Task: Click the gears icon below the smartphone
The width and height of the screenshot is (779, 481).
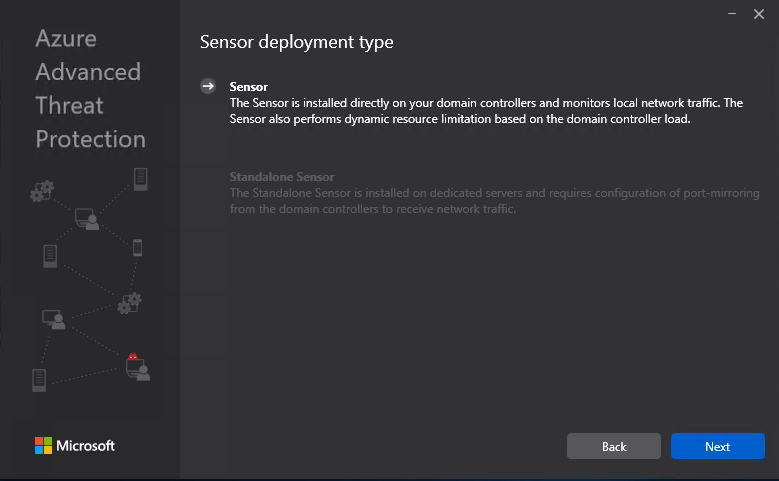Action: 130,302
